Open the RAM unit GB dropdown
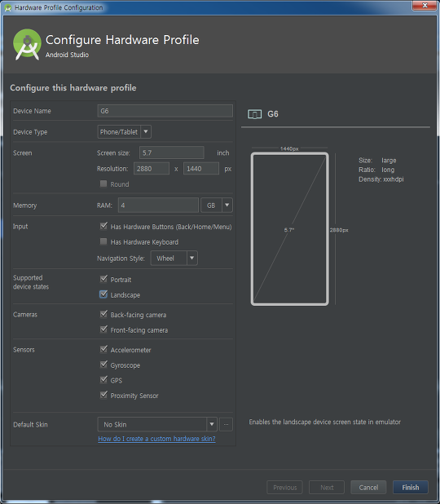Screen dimensions: 440x504 [217, 205]
